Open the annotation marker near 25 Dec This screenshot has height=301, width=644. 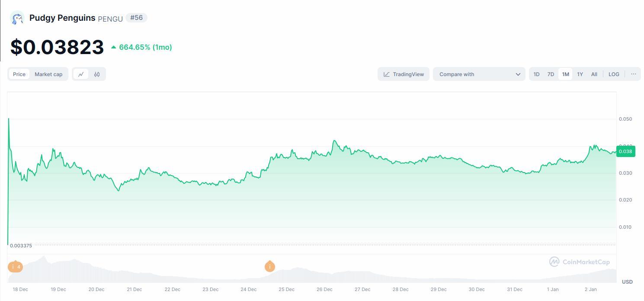click(x=269, y=267)
